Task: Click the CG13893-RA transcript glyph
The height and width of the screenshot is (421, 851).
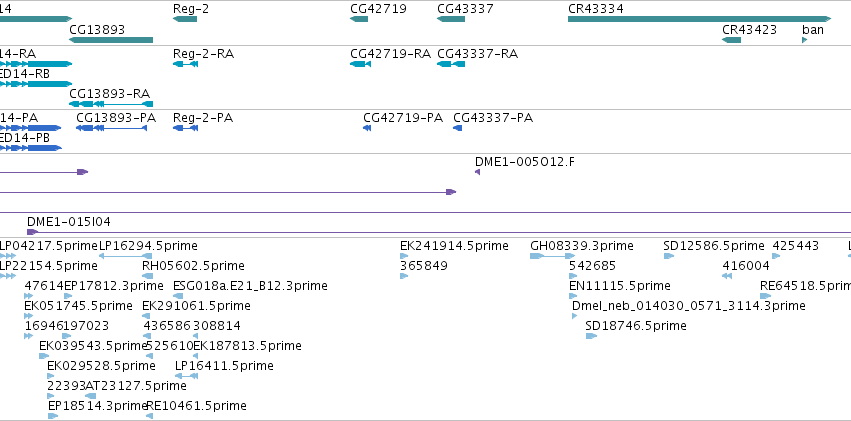Action: (111, 104)
